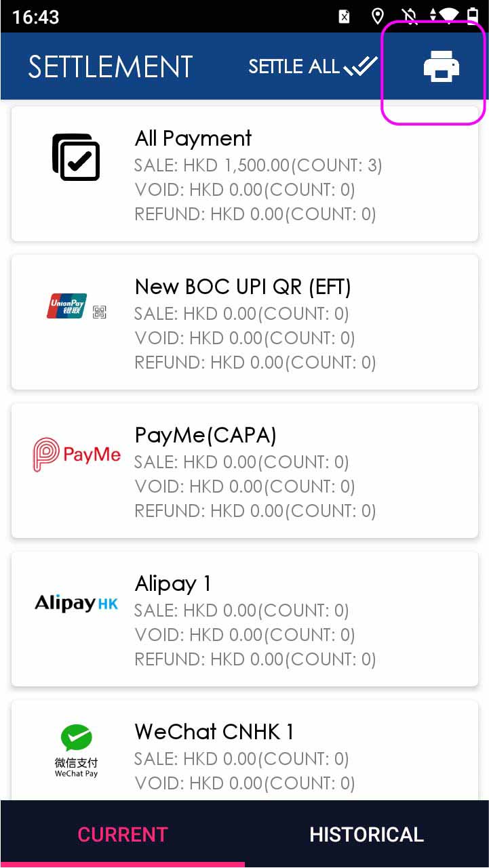The width and height of the screenshot is (489, 868).
Task: Tap the muted notifications bell icon
Action: point(410,16)
